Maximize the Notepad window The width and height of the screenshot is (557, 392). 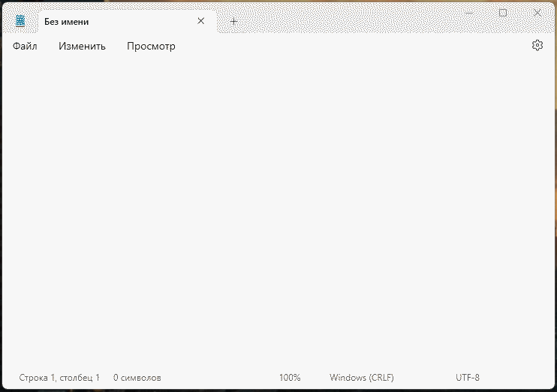[x=503, y=13]
